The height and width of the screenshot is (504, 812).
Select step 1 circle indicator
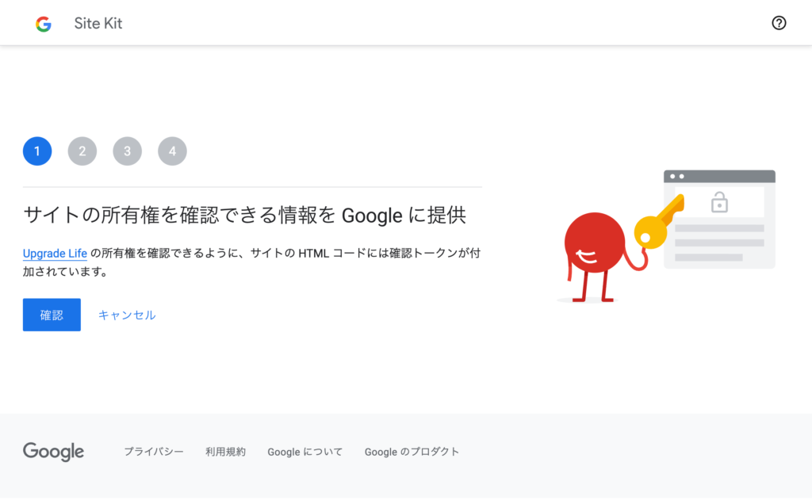click(x=37, y=151)
